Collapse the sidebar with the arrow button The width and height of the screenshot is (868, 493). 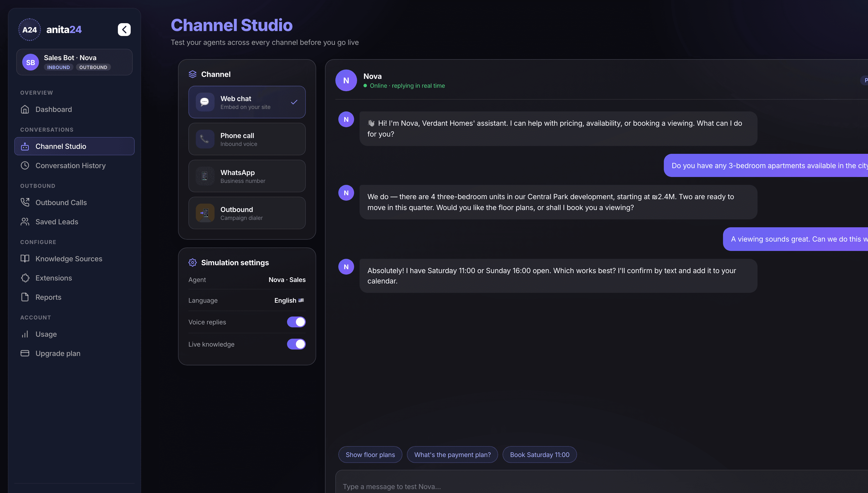tap(124, 30)
